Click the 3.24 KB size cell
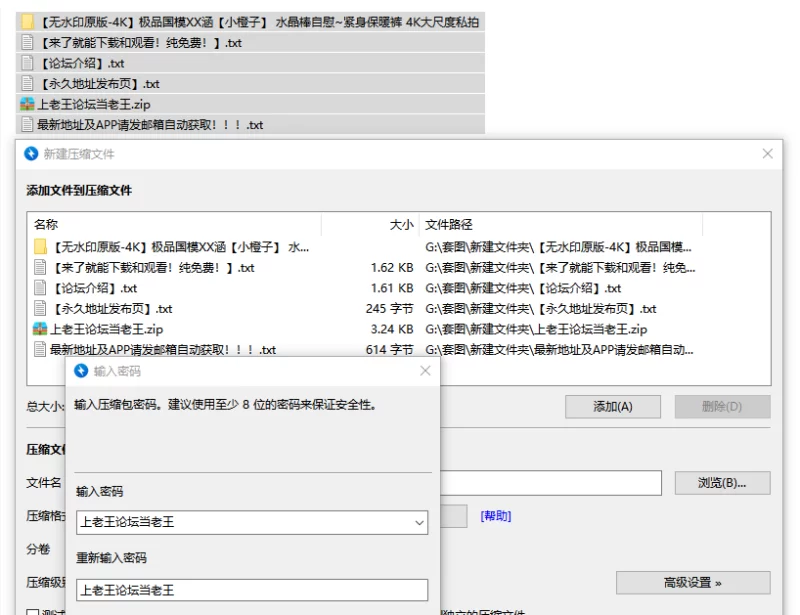The height and width of the screenshot is (615, 800). coord(392,329)
